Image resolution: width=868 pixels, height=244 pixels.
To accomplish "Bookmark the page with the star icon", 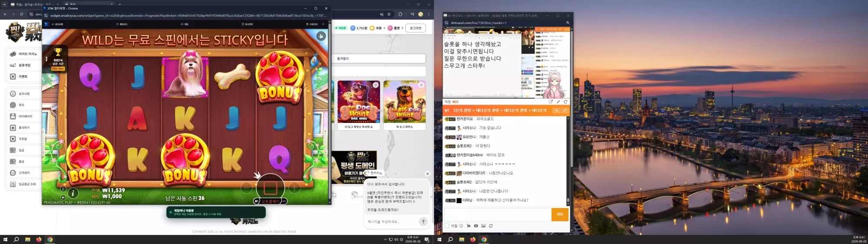I will pyautogui.click(x=389, y=14).
